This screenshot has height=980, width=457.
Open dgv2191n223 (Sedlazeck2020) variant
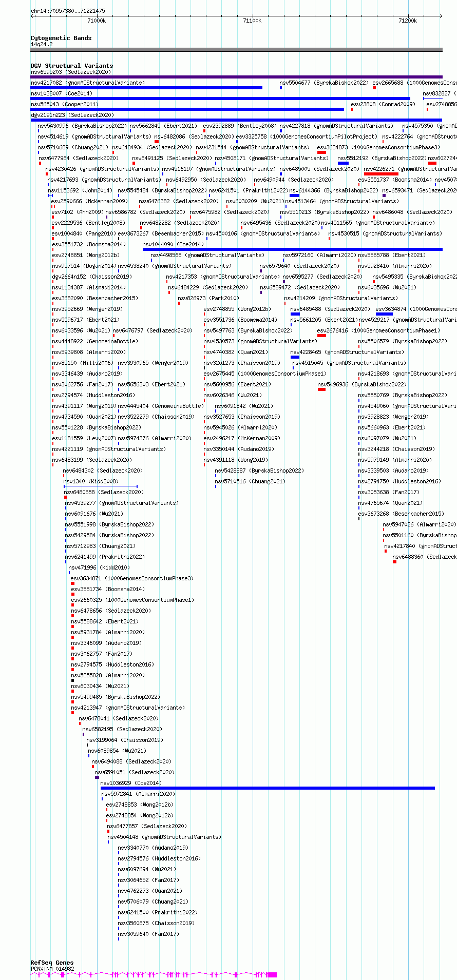tap(72, 115)
